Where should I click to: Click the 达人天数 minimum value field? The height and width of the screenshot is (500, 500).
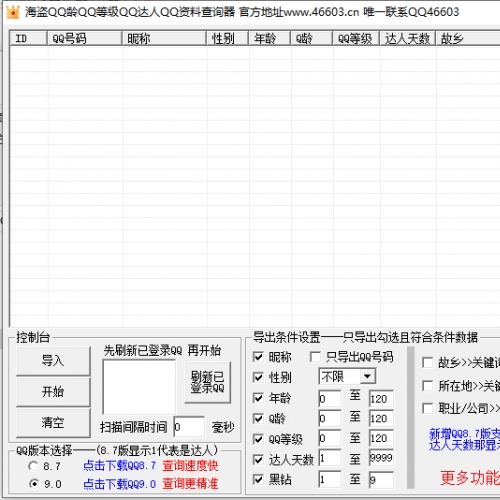pyautogui.click(x=330, y=458)
